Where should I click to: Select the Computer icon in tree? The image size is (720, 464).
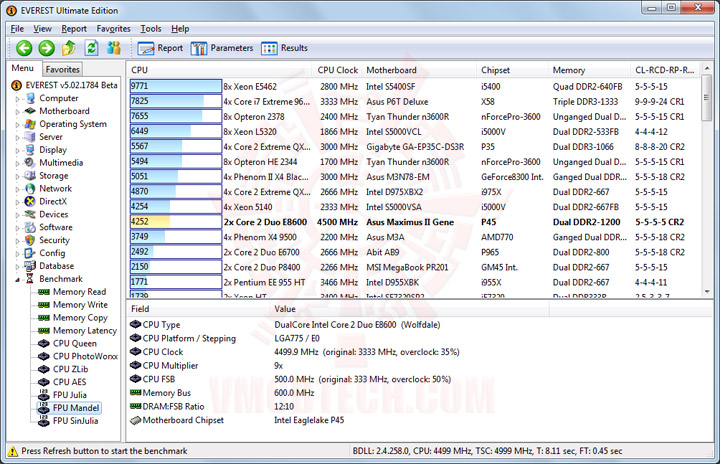point(30,98)
